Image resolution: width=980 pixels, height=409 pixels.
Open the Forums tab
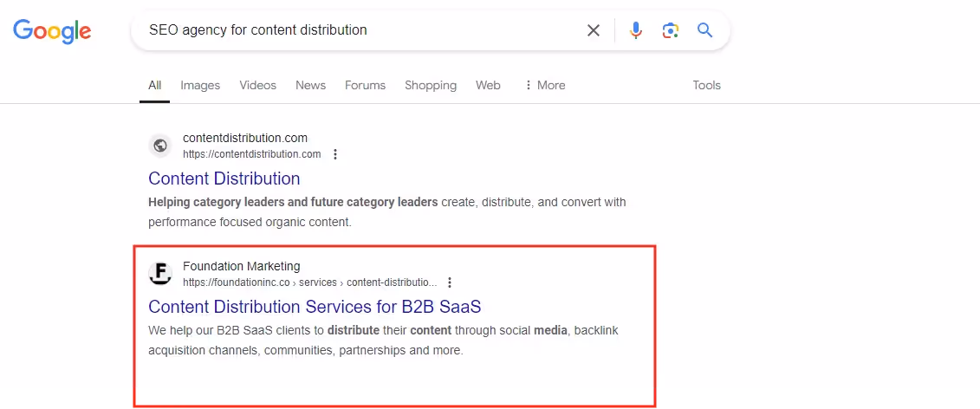click(x=365, y=85)
